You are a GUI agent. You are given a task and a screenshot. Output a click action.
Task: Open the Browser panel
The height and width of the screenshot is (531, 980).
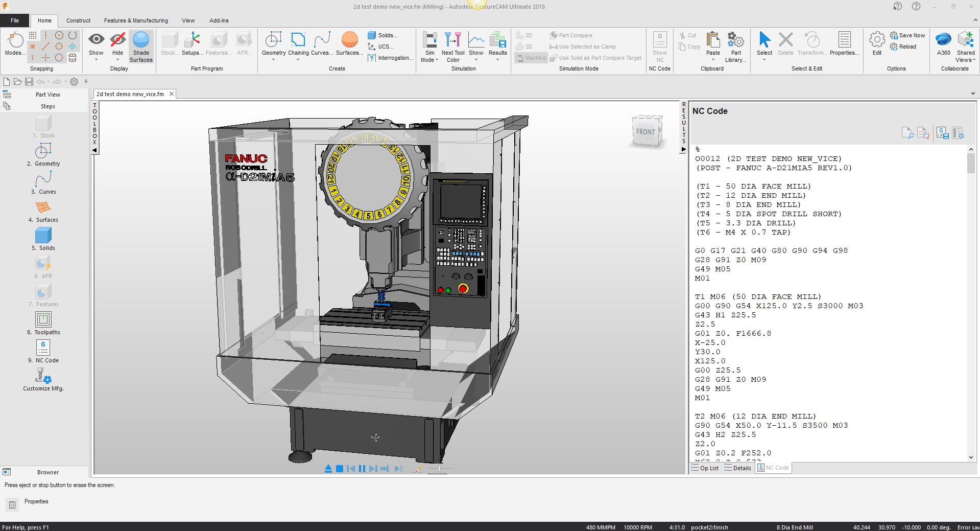(47, 472)
